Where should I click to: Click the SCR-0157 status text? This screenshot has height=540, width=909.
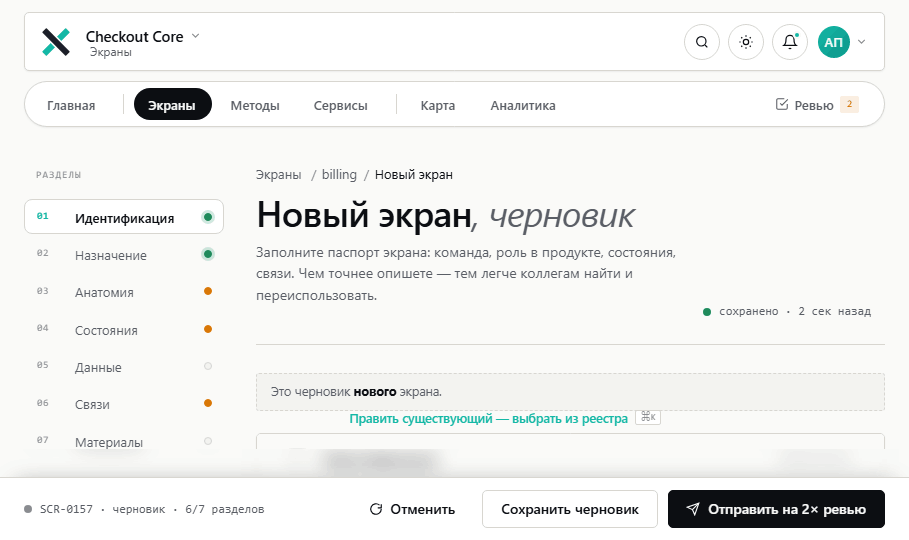[x=66, y=509]
